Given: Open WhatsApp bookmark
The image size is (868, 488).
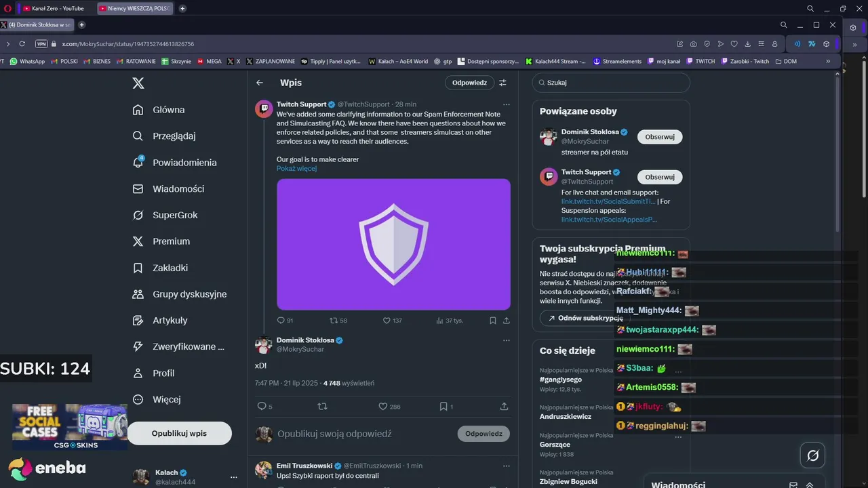Looking at the screenshot, I should 27,61.
